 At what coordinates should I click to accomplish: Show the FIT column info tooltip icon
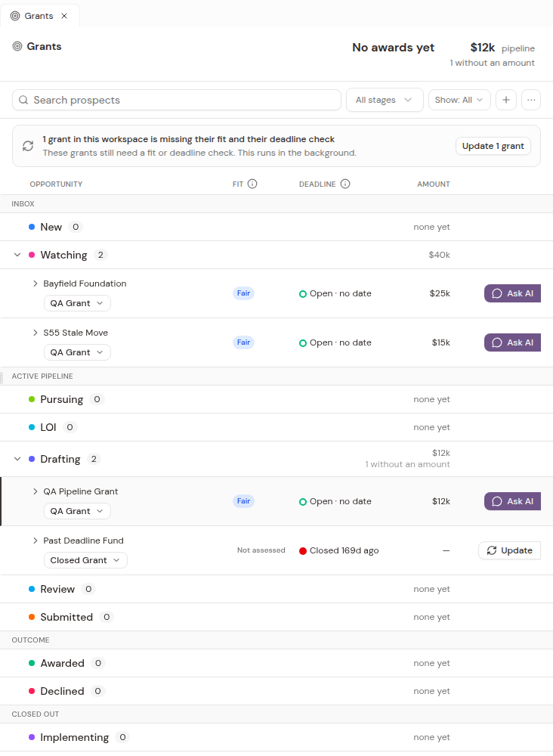coord(252,184)
